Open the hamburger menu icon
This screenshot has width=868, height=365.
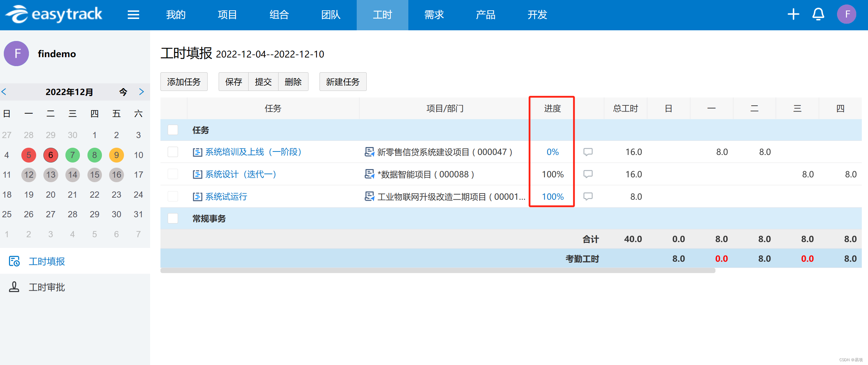coord(133,15)
